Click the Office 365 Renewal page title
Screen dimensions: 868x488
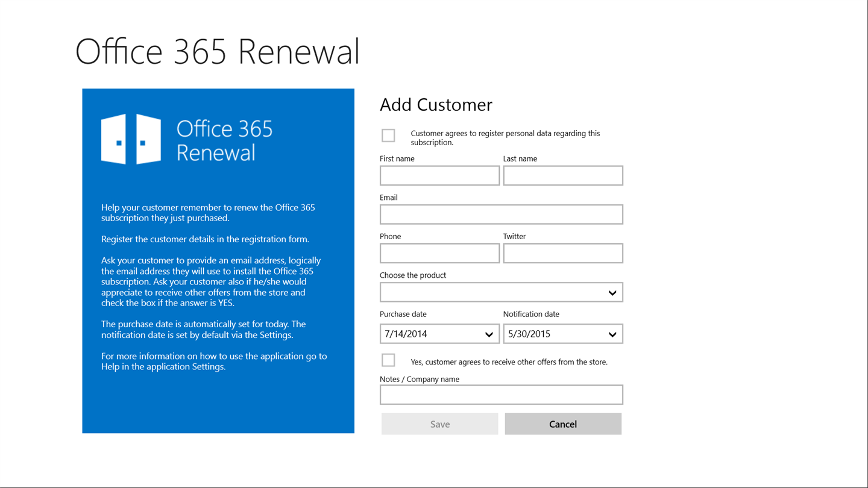coord(218,51)
